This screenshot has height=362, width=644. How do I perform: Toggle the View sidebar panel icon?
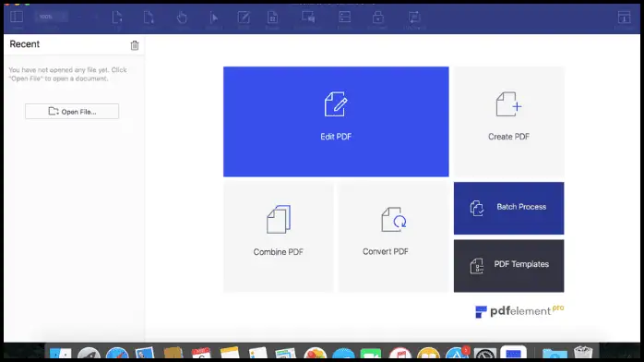pyautogui.click(x=17, y=17)
